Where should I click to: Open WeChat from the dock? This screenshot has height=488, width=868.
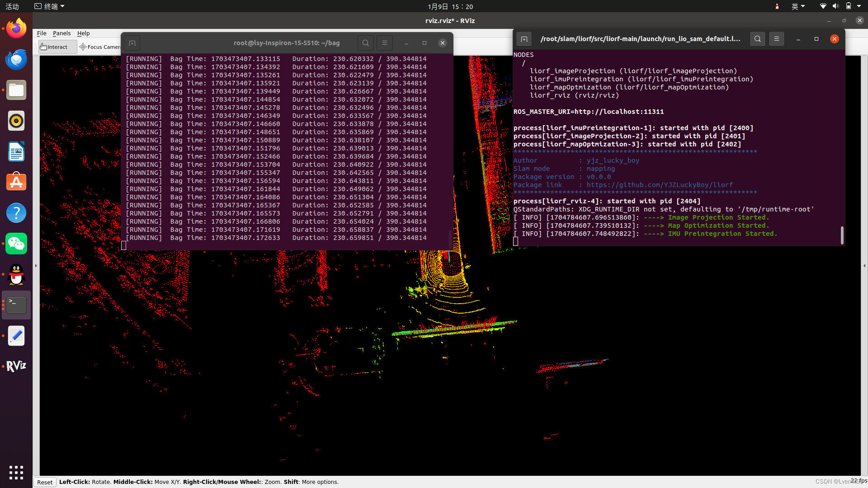click(16, 244)
